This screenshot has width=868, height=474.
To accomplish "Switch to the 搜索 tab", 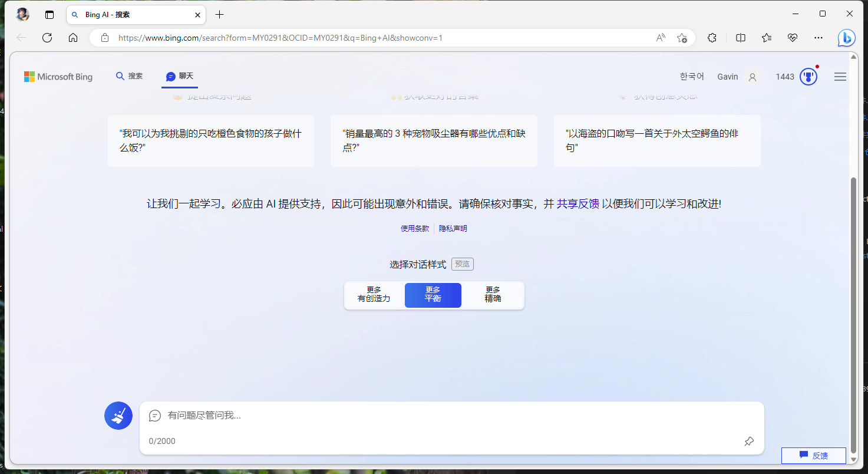I will 129,76.
